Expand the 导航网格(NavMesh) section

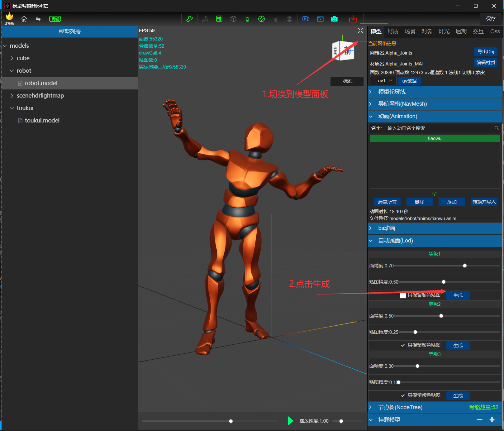coord(435,104)
